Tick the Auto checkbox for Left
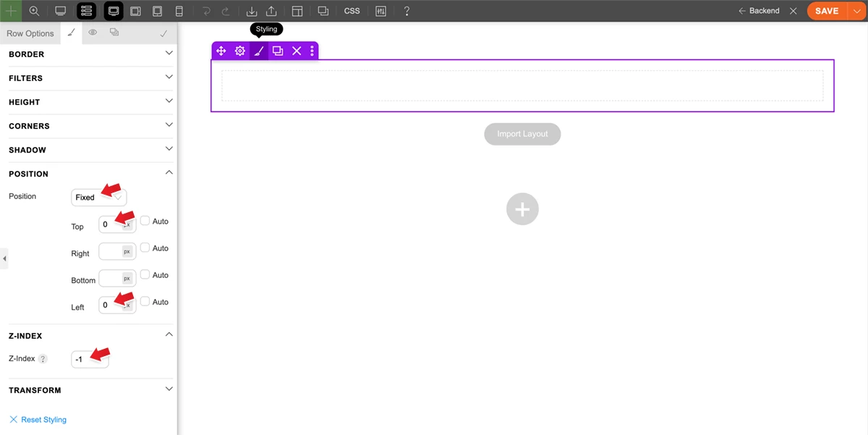The height and width of the screenshot is (435, 868). pos(145,301)
